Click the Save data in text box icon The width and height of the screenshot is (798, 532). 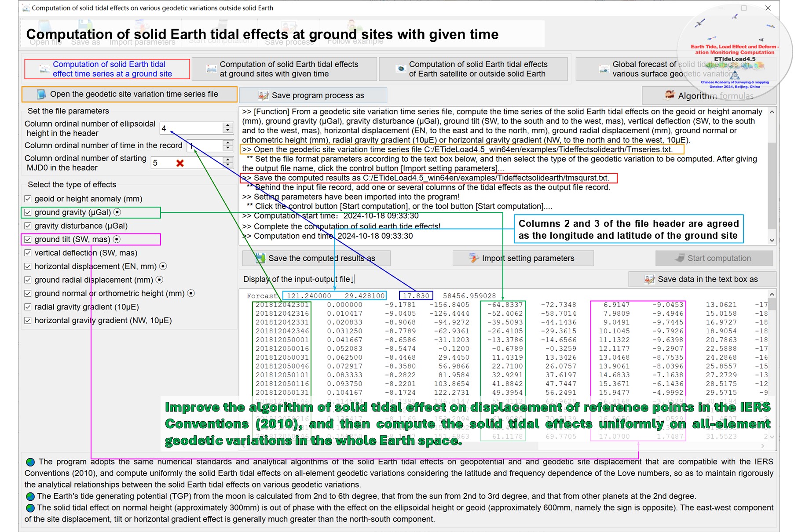point(649,279)
